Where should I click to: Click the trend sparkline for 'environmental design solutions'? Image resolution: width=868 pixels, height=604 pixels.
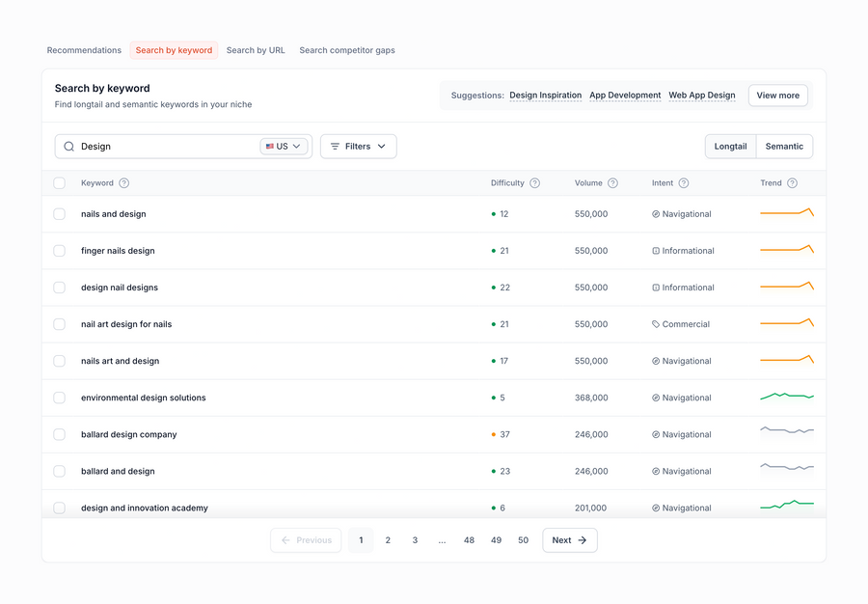click(787, 397)
